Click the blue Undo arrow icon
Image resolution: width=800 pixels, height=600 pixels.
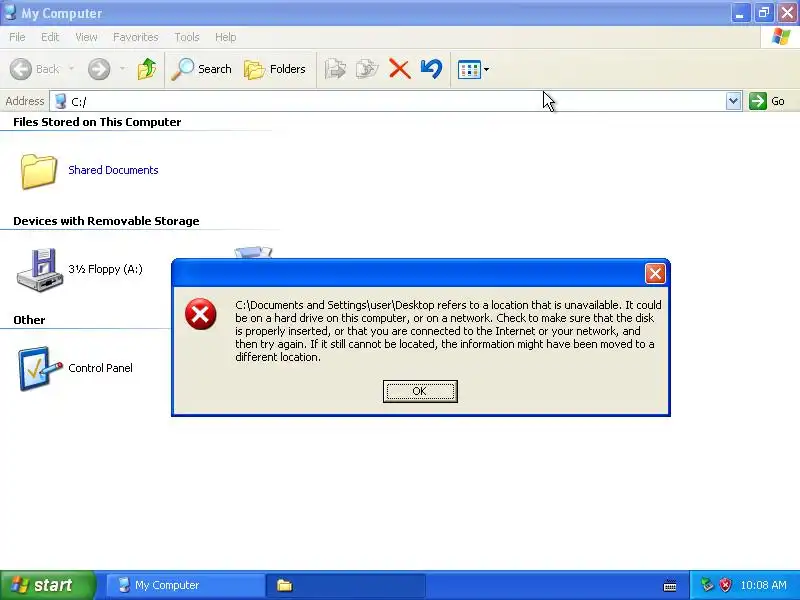point(431,69)
